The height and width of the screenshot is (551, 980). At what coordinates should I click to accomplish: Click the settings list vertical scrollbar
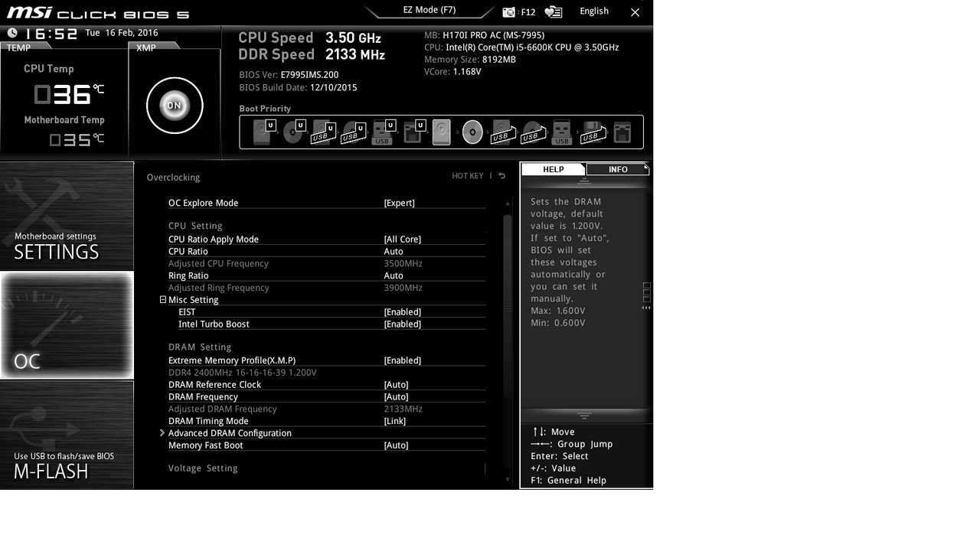507,306
